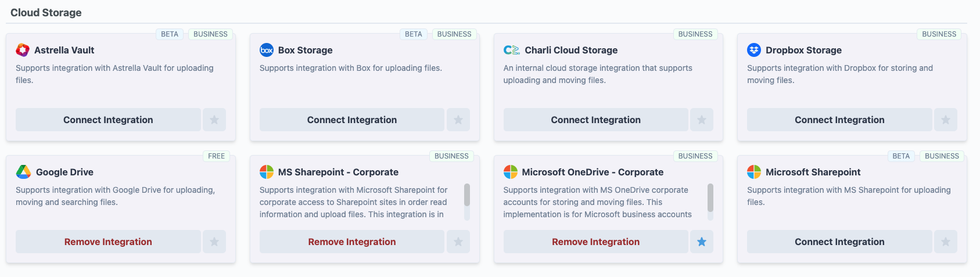Viewport: 980px width, 277px height.
Task: Click the BUSINESS badge on Astrella Vault
Action: click(210, 34)
